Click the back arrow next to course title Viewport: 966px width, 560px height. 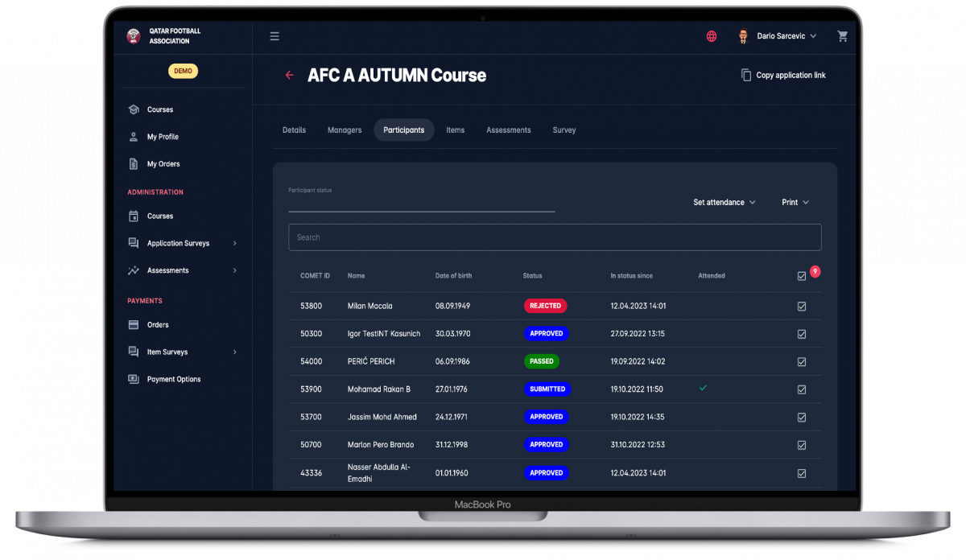[x=289, y=75]
